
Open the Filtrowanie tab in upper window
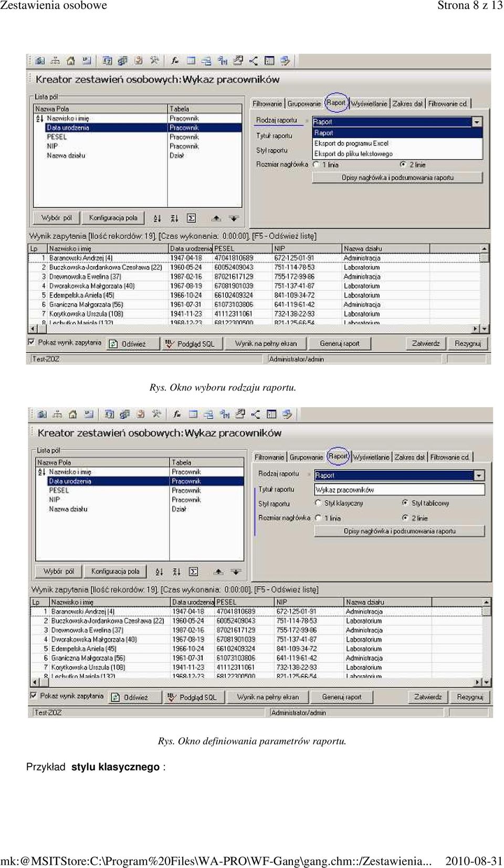(x=267, y=104)
